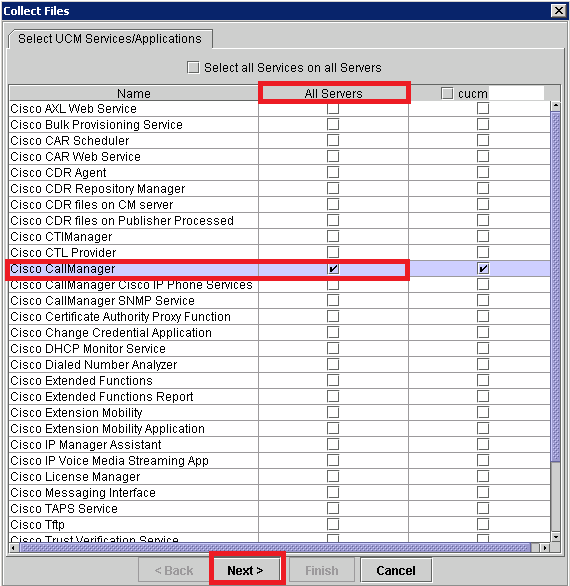Check Select all Services on all Servers
This screenshot has height=586, width=570.
pyautogui.click(x=193, y=68)
